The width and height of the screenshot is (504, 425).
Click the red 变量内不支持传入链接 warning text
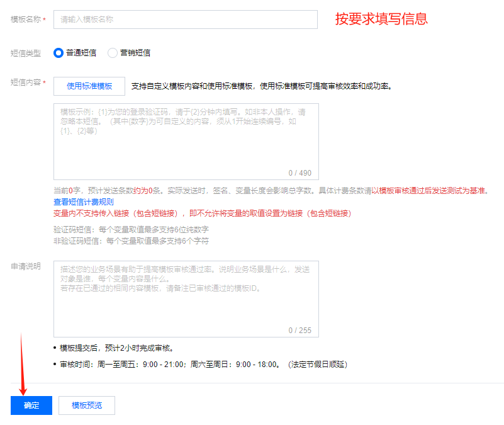pyautogui.click(x=201, y=213)
